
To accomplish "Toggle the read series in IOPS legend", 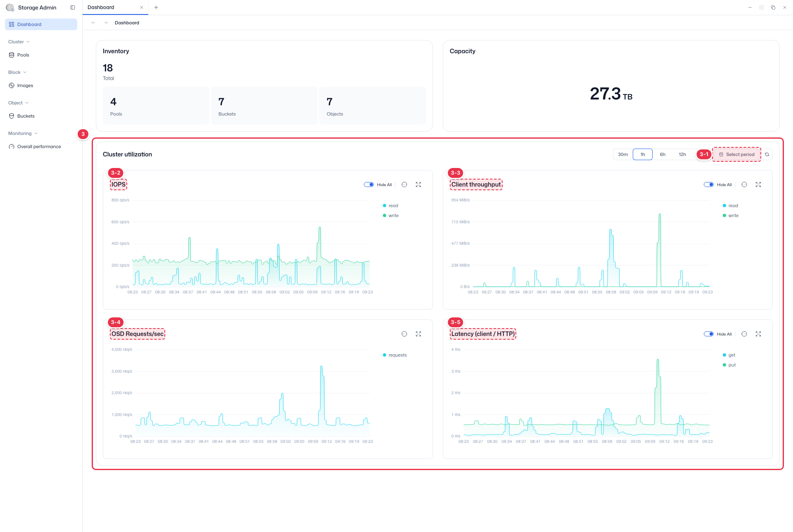I will tap(391, 206).
